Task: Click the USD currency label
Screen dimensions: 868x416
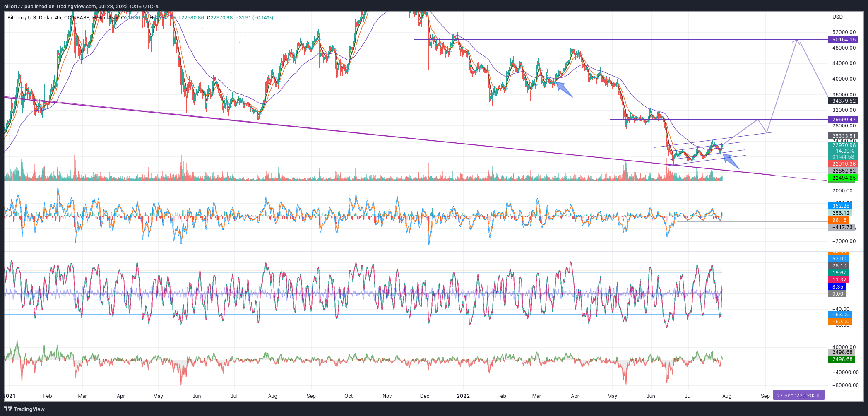Action: (x=837, y=17)
